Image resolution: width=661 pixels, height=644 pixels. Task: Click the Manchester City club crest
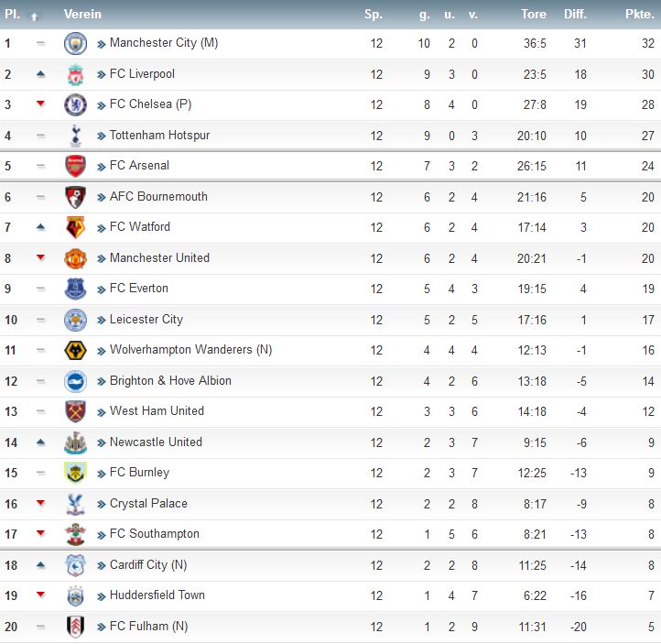pyautogui.click(x=75, y=43)
